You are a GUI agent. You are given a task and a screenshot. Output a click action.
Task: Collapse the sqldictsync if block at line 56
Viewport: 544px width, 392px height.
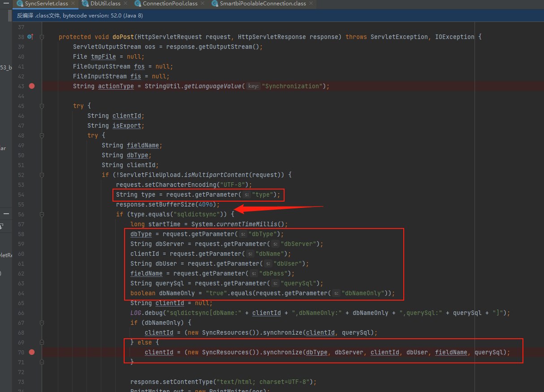point(42,215)
